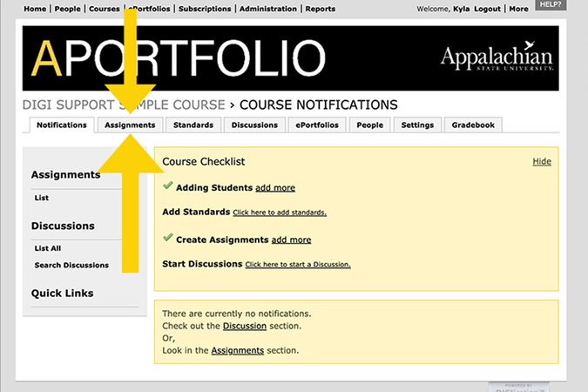Image resolution: width=588 pixels, height=392 pixels.
Task: Click the Quick Links sidebar heading
Action: 62,294
